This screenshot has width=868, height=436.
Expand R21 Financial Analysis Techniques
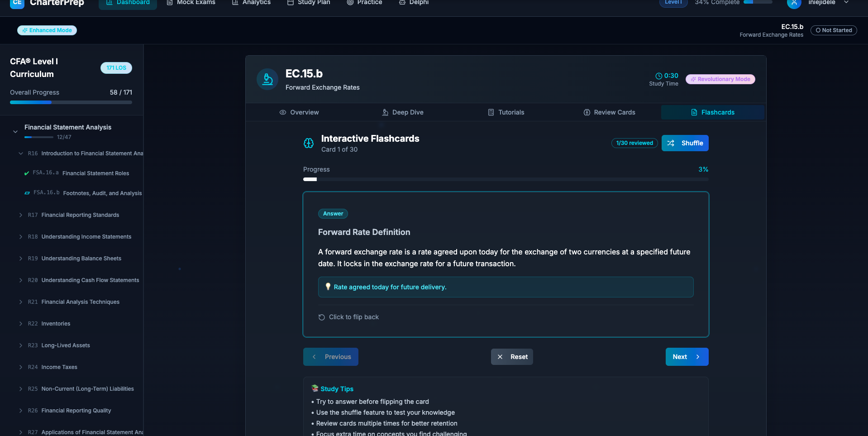point(21,302)
